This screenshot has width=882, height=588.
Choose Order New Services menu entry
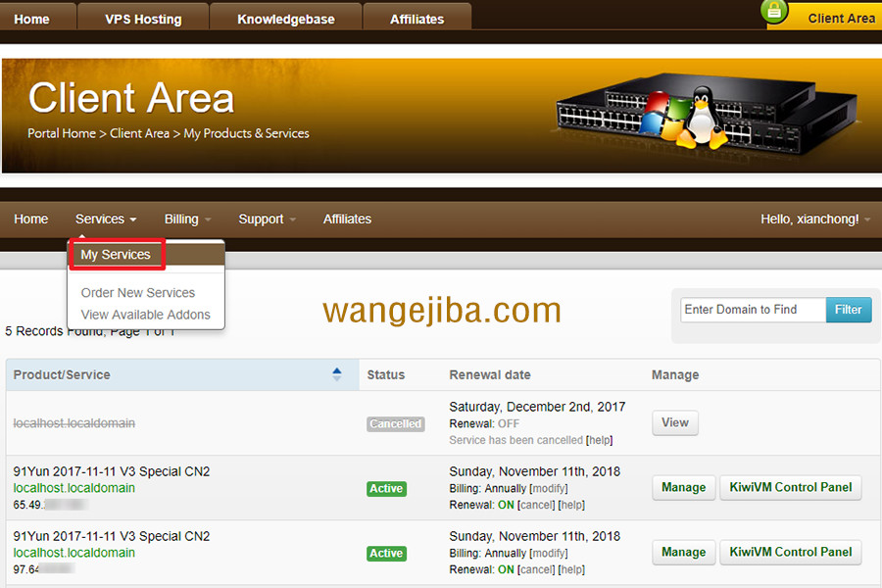click(x=138, y=293)
